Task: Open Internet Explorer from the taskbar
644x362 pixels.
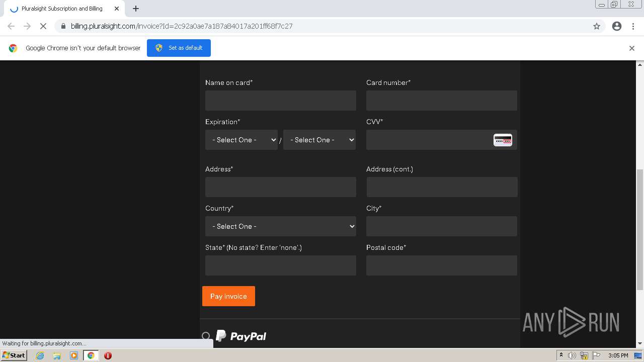Action: coord(40,355)
